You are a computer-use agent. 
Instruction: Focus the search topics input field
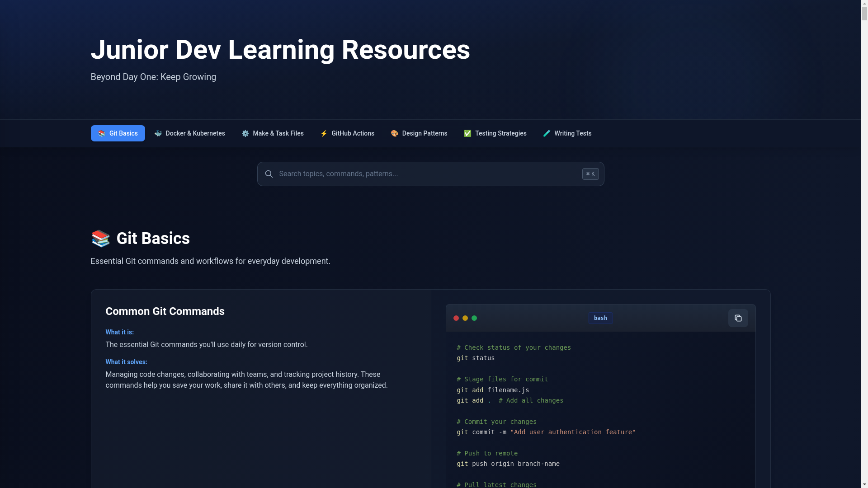[425, 174]
